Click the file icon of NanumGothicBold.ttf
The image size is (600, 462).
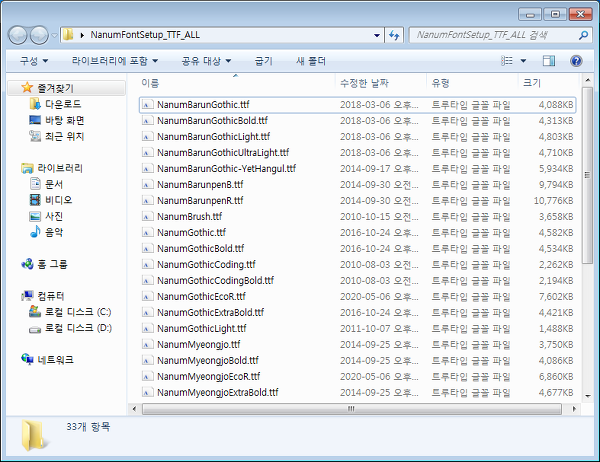click(148, 248)
